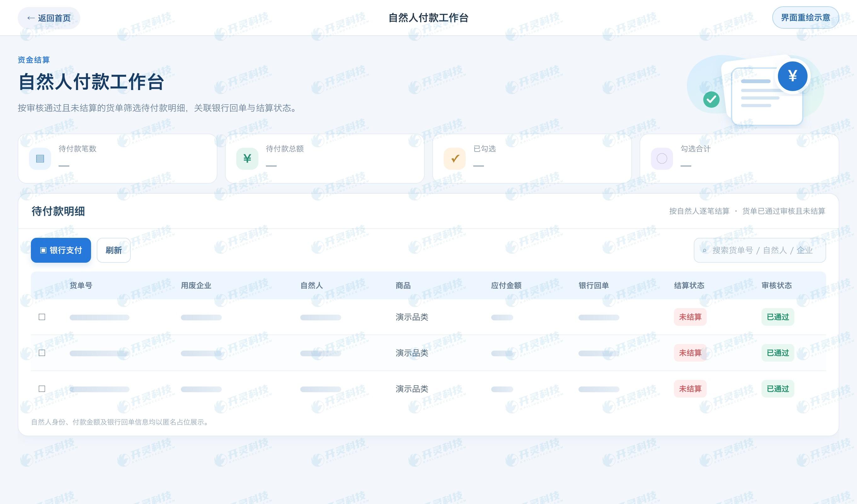Click 演示品类 in the third row
Image resolution: width=857 pixels, height=504 pixels.
pos(412,389)
